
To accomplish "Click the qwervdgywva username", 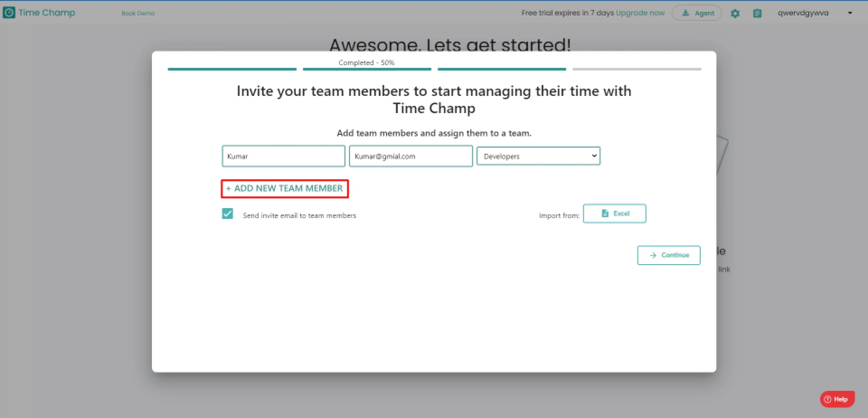I will pos(803,13).
